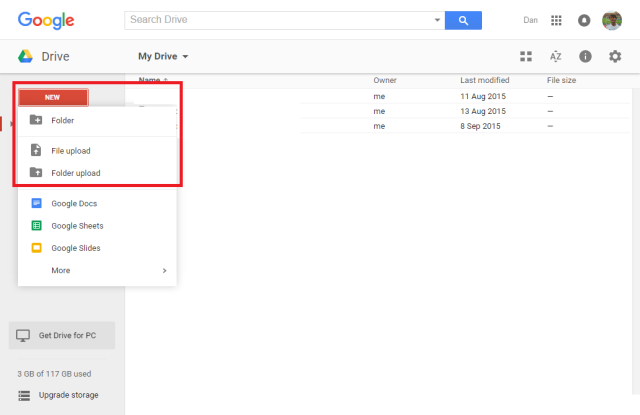Screen dimensions: 640x415
Task: Open the notifications bell
Action: pyautogui.click(x=584, y=20)
